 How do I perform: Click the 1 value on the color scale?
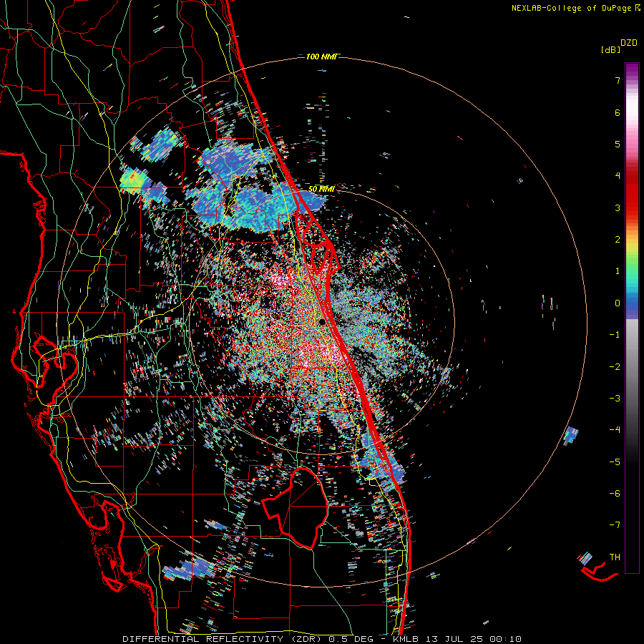tap(618, 271)
